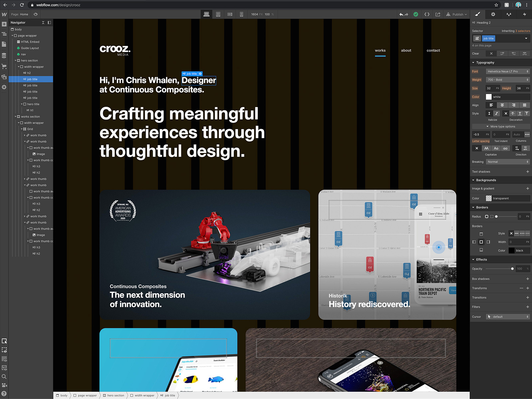The image size is (532, 399).
Task: Open the Font family dropdown
Action: point(508,71)
